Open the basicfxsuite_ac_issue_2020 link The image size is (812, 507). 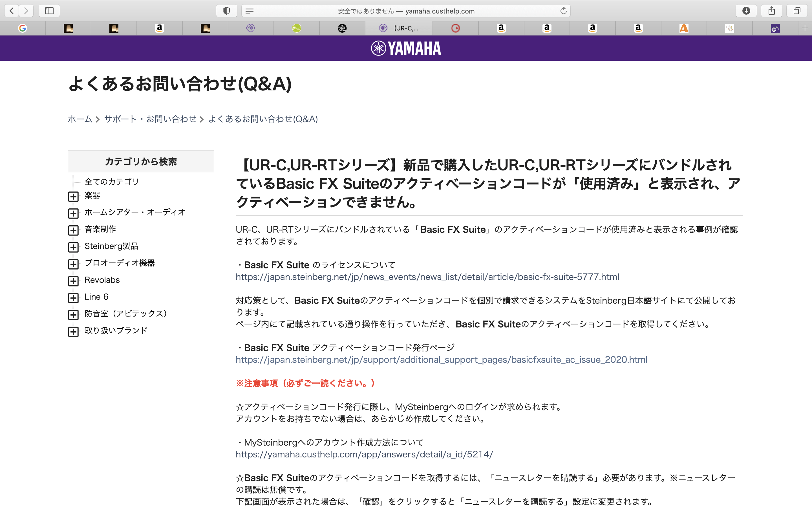tap(441, 360)
